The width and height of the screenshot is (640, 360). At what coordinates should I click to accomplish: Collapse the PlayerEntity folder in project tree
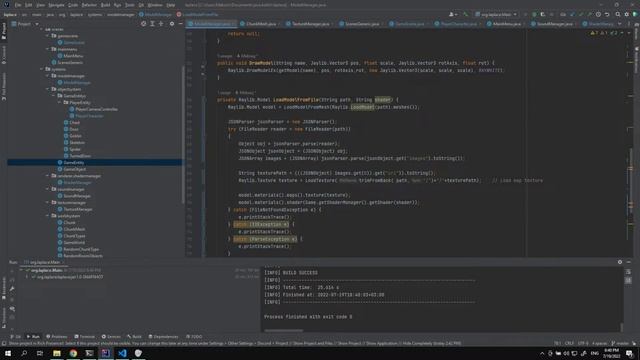pos(60,102)
